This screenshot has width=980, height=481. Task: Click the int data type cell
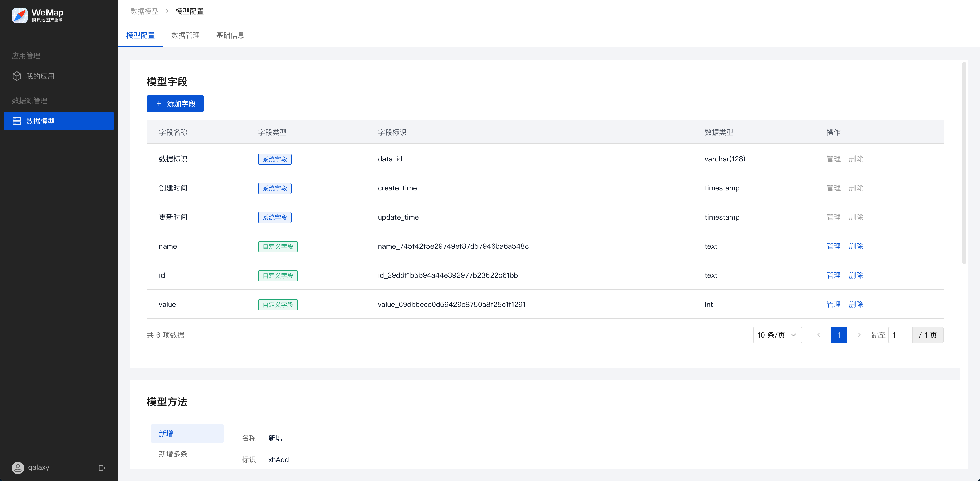click(709, 305)
